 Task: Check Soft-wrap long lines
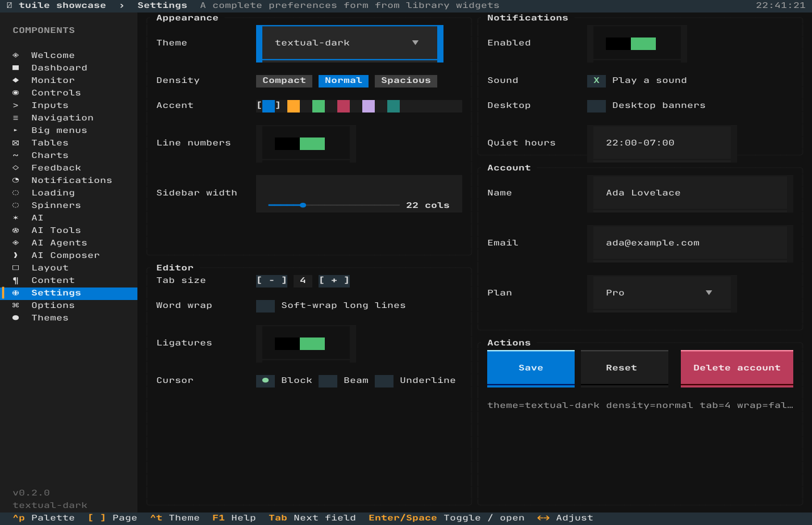pyautogui.click(x=265, y=306)
